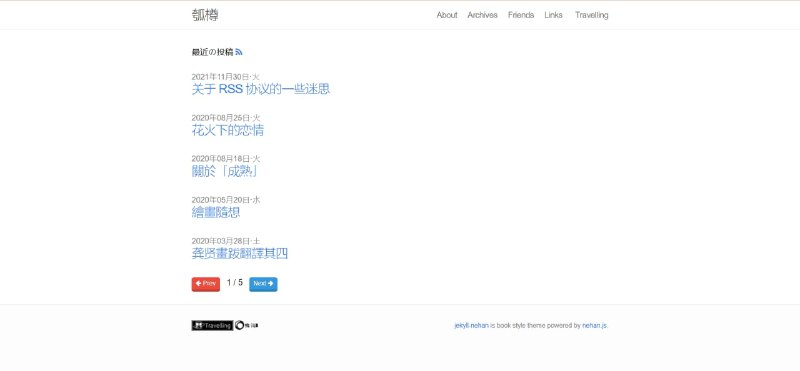Click the Travelling badge in the footer
Viewport: 800px width, 371px height.
212,326
